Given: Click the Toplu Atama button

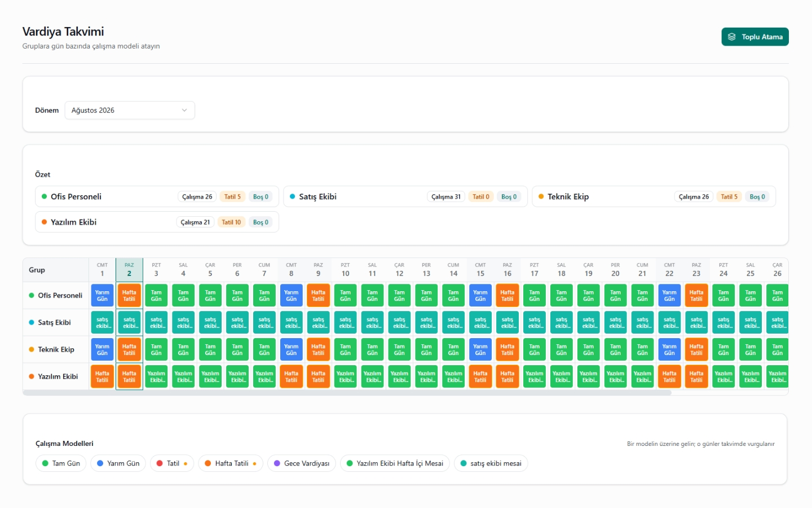Looking at the screenshot, I should 754,37.
